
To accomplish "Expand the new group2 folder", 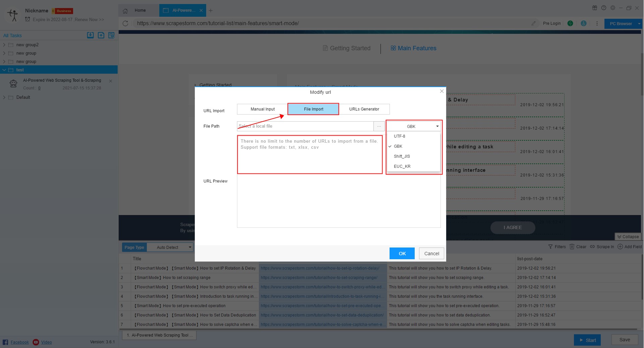I will (x=4, y=45).
